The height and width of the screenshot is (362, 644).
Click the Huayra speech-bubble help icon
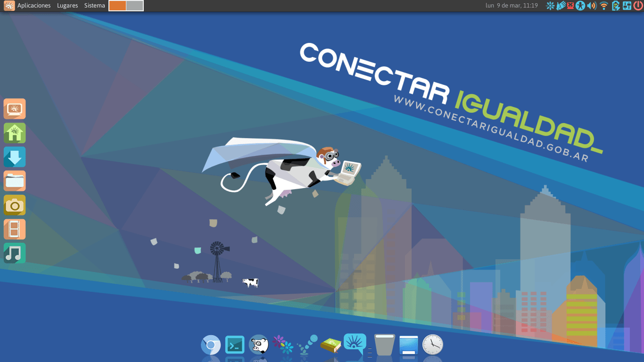[355, 345]
